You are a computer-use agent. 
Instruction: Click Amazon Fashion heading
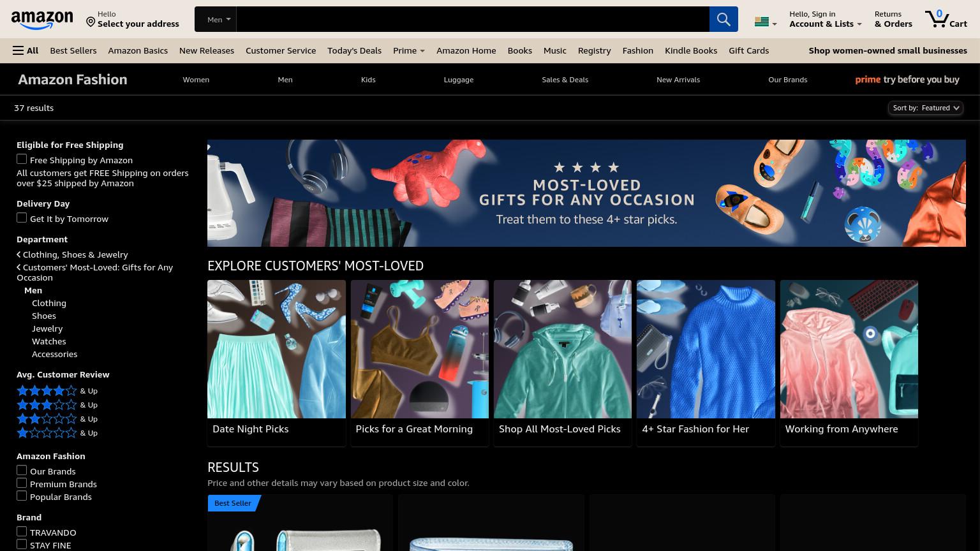(x=73, y=80)
